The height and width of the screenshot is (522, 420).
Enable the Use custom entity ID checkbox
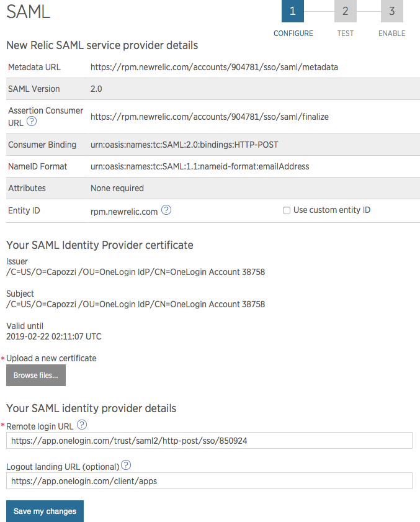(x=287, y=210)
